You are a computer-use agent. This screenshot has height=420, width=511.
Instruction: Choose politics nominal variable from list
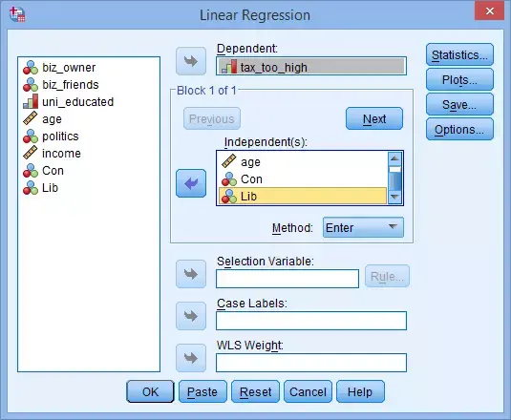[51, 136]
